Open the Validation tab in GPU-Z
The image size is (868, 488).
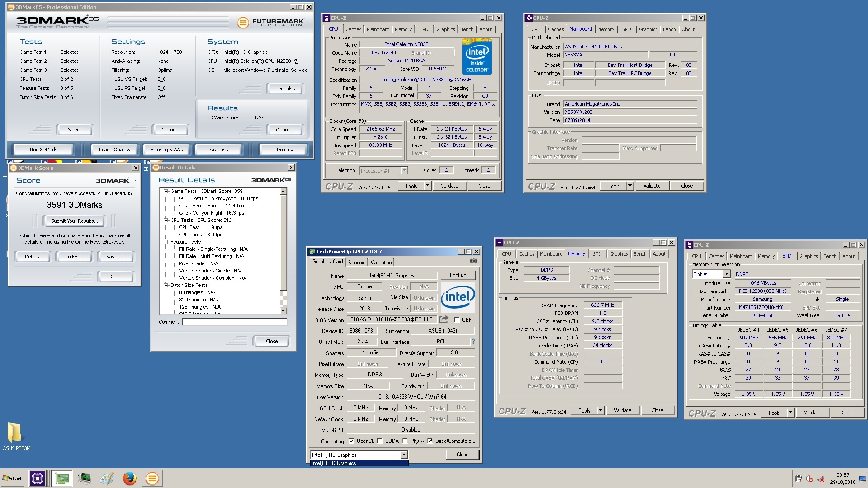tap(381, 263)
